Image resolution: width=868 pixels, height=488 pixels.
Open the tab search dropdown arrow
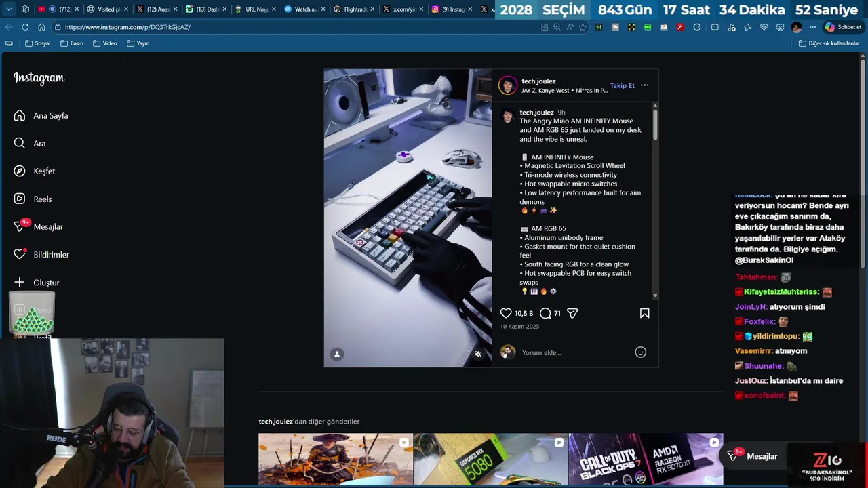click(x=8, y=9)
